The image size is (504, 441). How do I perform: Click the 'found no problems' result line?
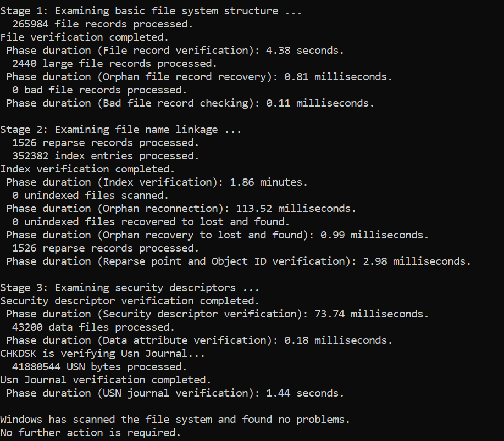[x=175, y=420]
